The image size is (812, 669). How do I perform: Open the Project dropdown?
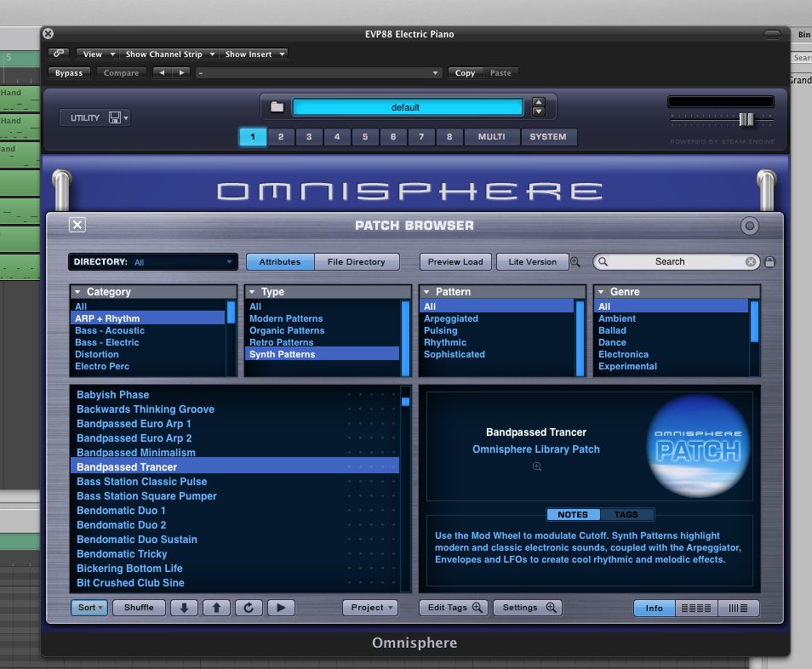click(x=370, y=608)
